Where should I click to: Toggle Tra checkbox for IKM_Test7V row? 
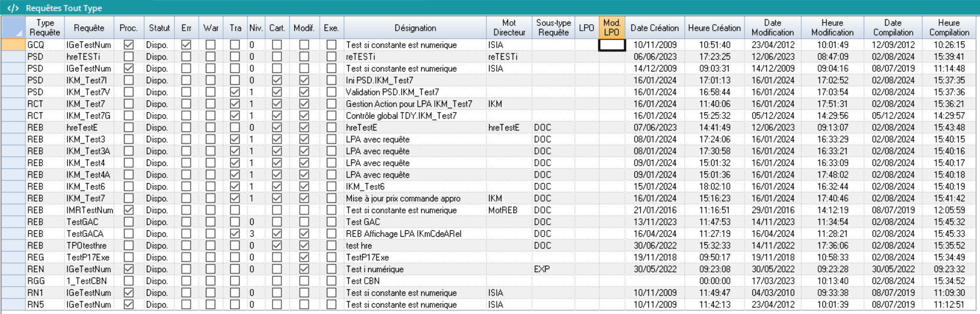(x=235, y=92)
